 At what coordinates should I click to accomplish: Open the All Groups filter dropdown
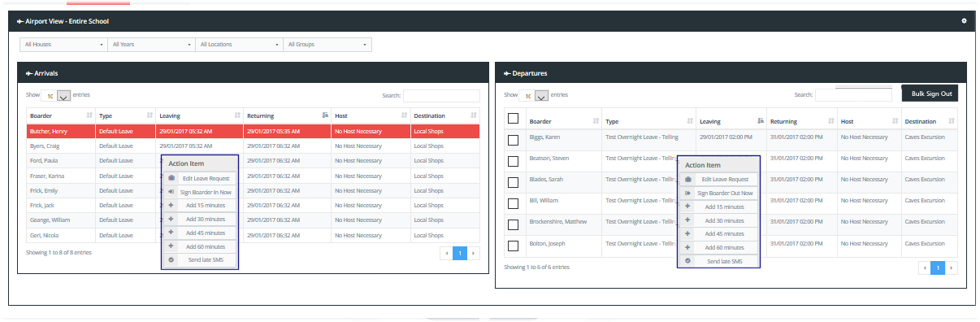pos(327,44)
